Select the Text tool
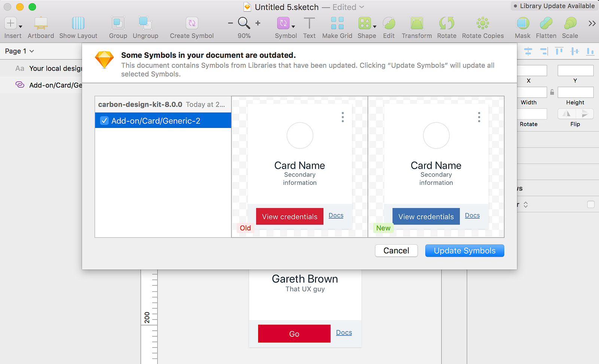 click(x=309, y=23)
